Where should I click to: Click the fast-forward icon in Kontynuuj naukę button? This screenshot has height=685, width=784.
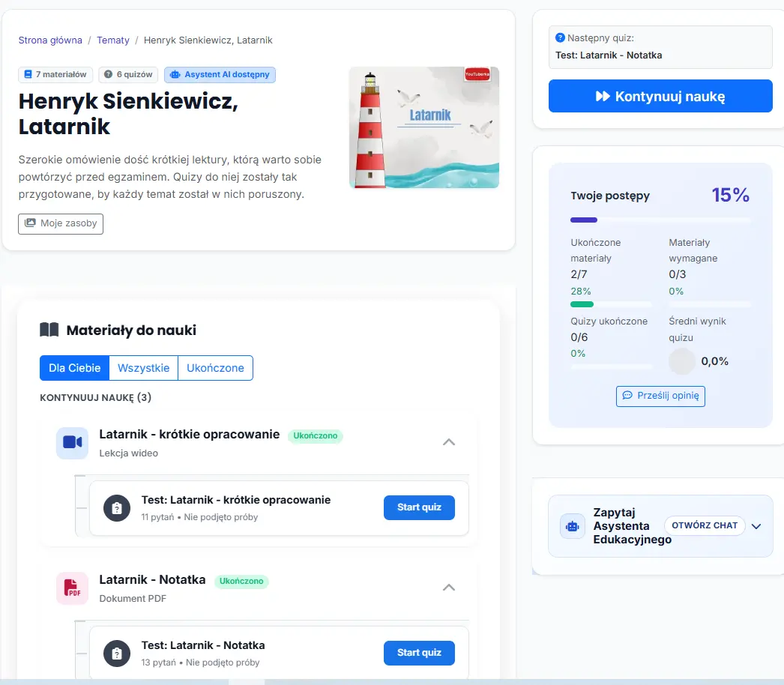[x=603, y=96]
